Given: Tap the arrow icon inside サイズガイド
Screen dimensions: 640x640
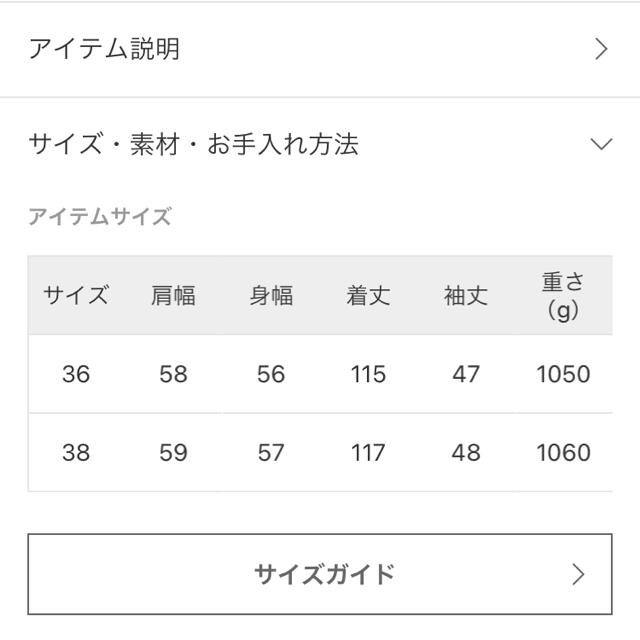Looking at the screenshot, I should point(578,574).
